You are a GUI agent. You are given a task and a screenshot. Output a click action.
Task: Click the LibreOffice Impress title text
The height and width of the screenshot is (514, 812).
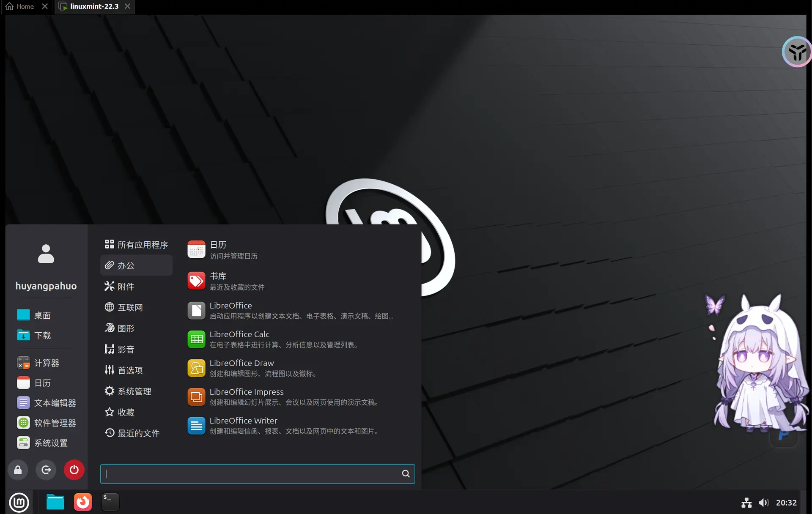[247, 392]
